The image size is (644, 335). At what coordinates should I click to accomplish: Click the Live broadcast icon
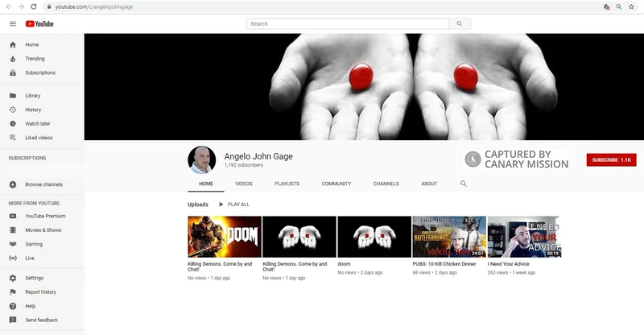(13, 258)
